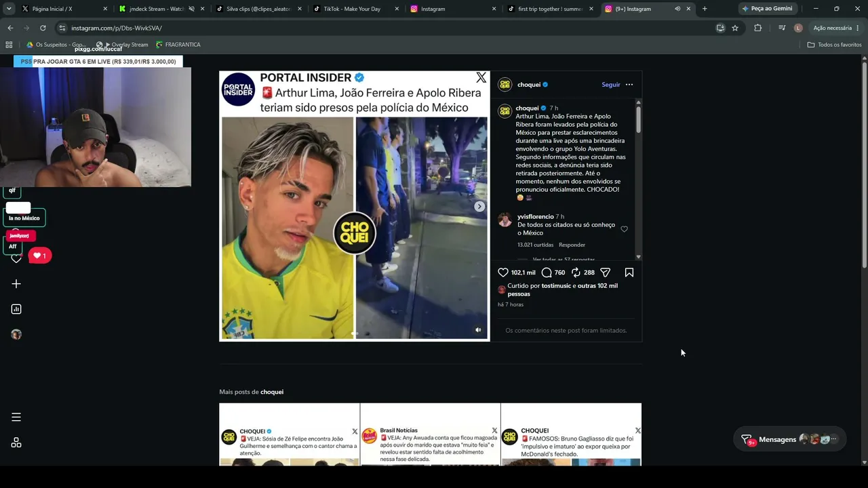Expand the Mensagens chat panel
868x488 pixels.
[791, 439]
